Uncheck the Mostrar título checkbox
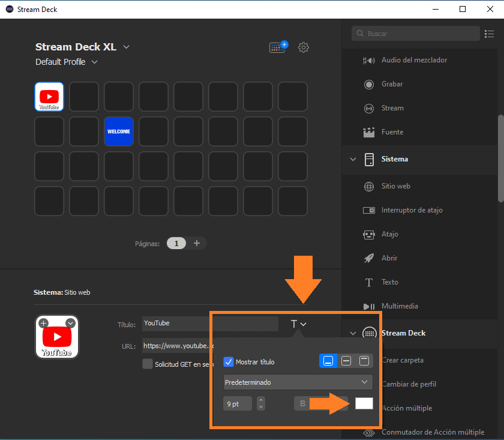This screenshot has height=440, width=504. (228, 362)
